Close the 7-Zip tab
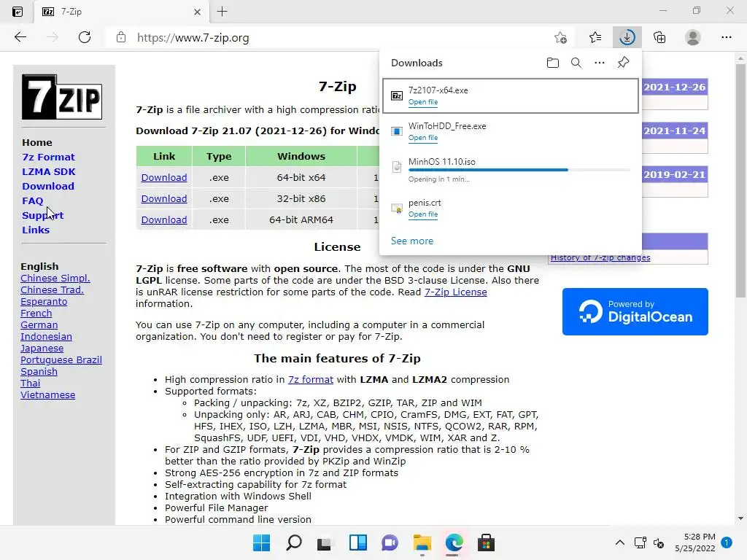 (197, 12)
